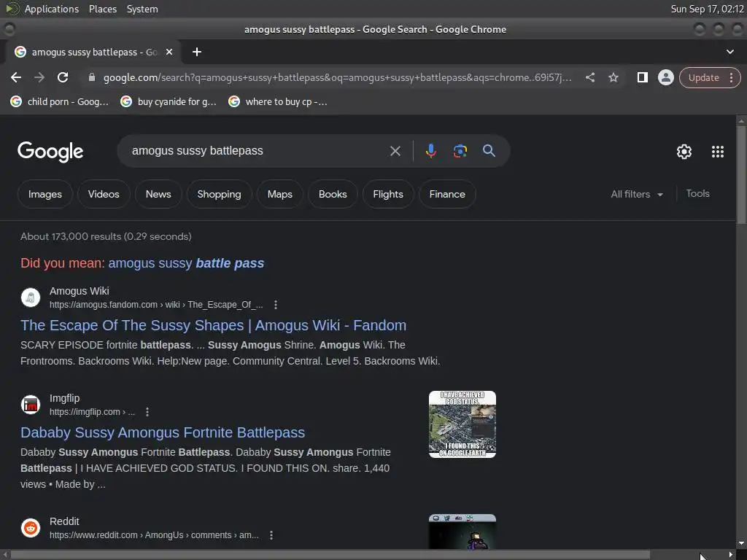Open the tab search dropdown chevron
747x560 pixels.
click(729, 52)
